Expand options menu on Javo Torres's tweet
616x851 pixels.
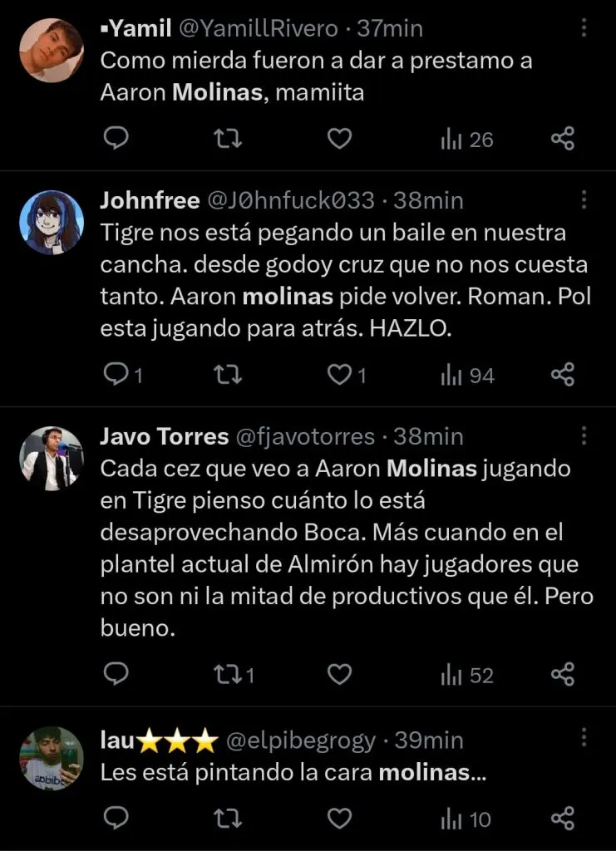click(x=584, y=436)
